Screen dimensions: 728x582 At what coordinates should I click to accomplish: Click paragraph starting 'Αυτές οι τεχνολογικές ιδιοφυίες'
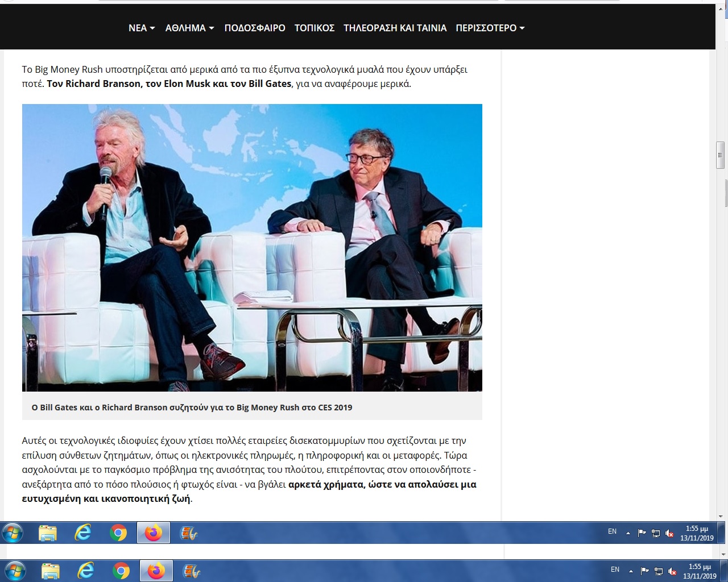(249, 470)
